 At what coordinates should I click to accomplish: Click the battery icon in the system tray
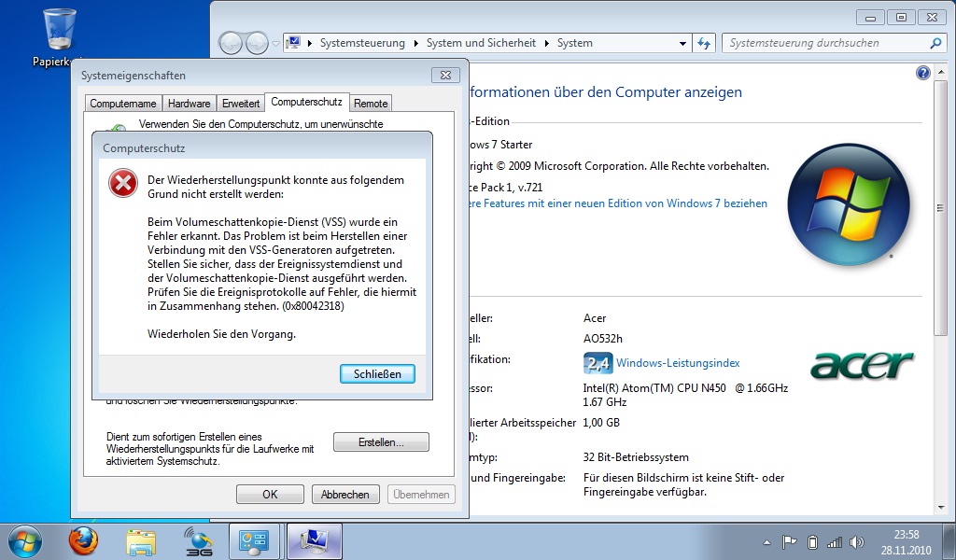pyautogui.click(x=812, y=541)
